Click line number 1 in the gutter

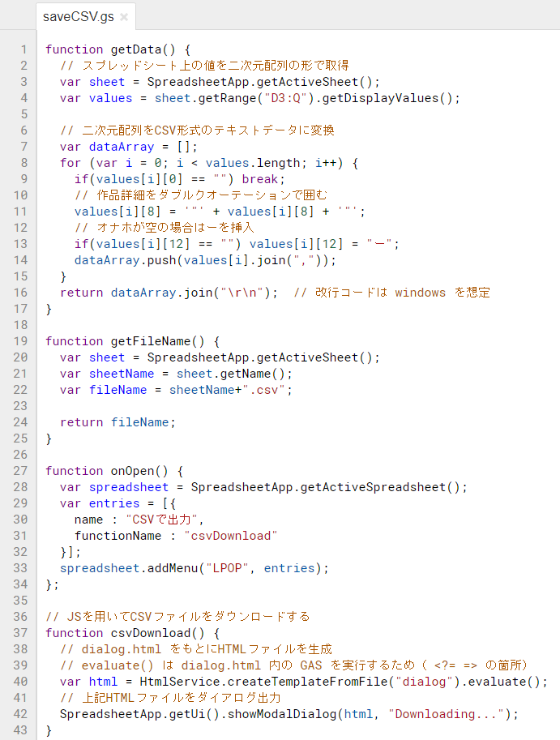click(24, 49)
